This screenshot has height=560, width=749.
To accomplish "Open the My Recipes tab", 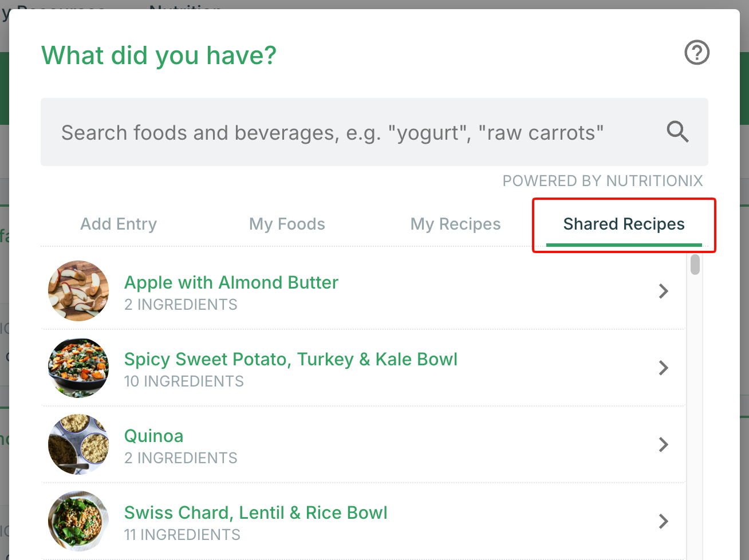I will (x=455, y=224).
